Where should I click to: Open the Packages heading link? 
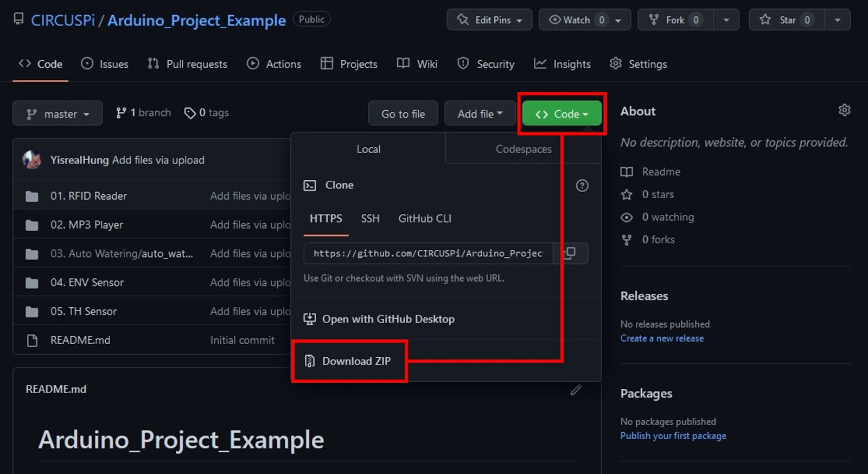point(646,393)
